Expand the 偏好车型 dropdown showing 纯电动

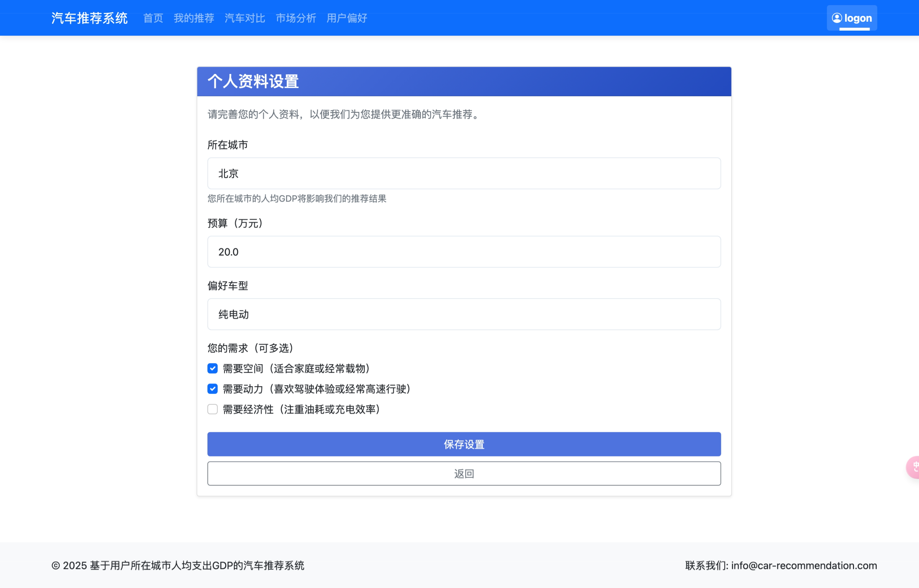pos(464,314)
